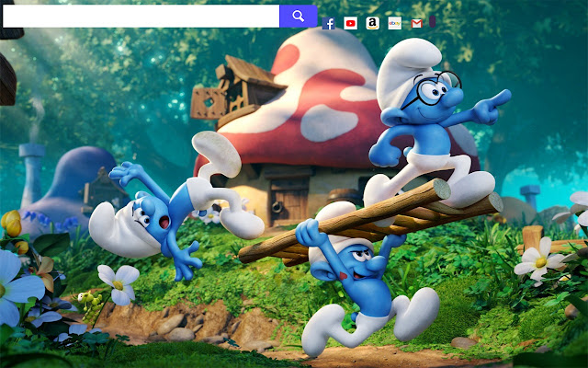Click the magnifier search button
588x368 pixels.
[x=298, y=17]
